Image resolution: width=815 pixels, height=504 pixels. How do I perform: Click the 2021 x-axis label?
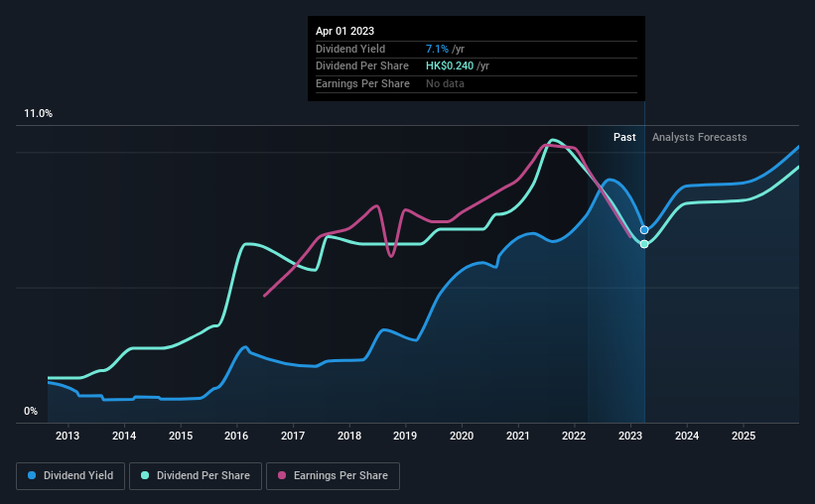(518, 436)
